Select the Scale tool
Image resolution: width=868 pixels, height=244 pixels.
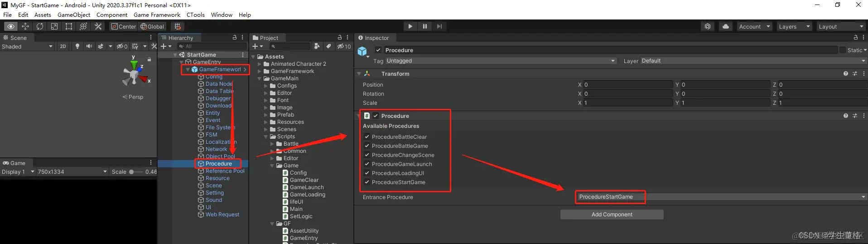[x=54, y=26]
